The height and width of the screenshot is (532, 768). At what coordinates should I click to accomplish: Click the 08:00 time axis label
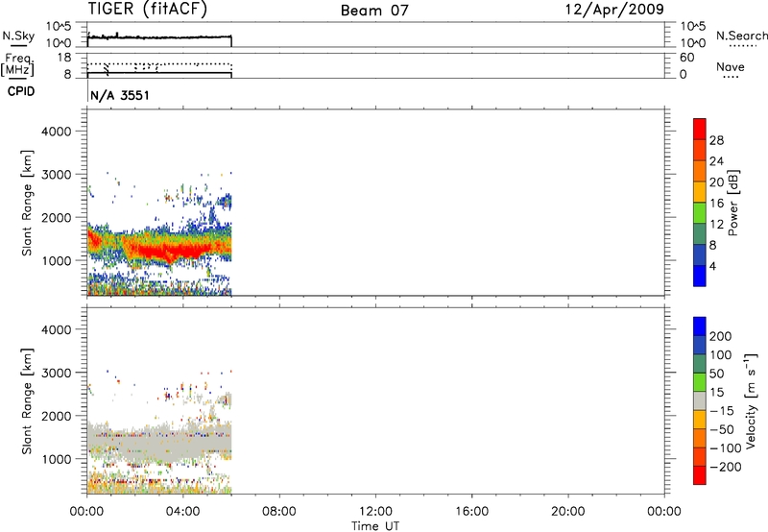click(279, 512)
